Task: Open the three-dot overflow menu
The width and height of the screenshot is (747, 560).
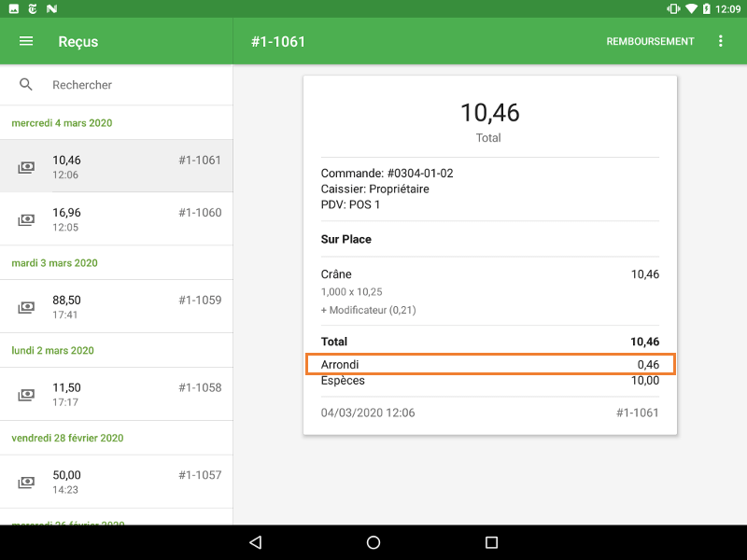Action: click(720, 41)
